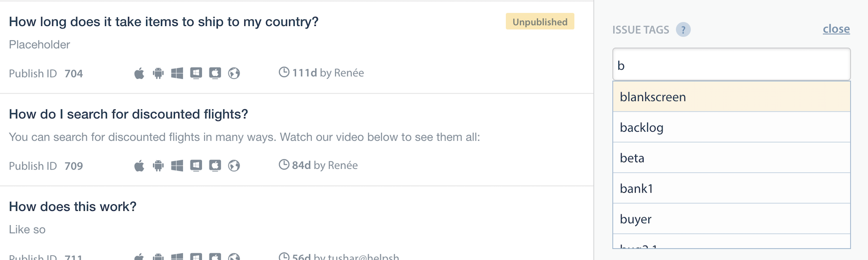The image size is (868, 260).
Task: Pick the 'beta' tag option
Action: 731,158
